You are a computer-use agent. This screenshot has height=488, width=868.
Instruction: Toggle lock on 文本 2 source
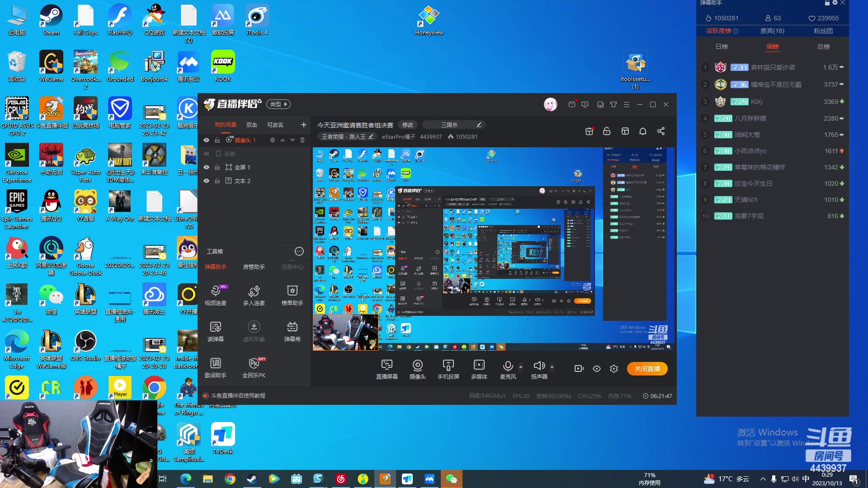click(x=217, y=181)
